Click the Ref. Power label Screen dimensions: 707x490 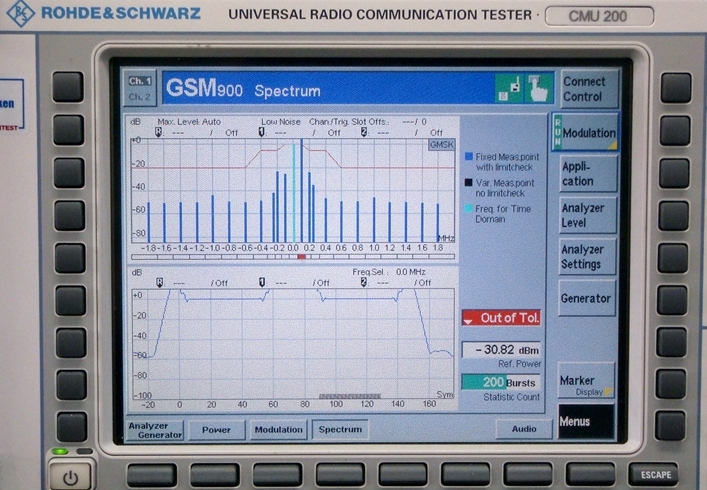(519, 364)
